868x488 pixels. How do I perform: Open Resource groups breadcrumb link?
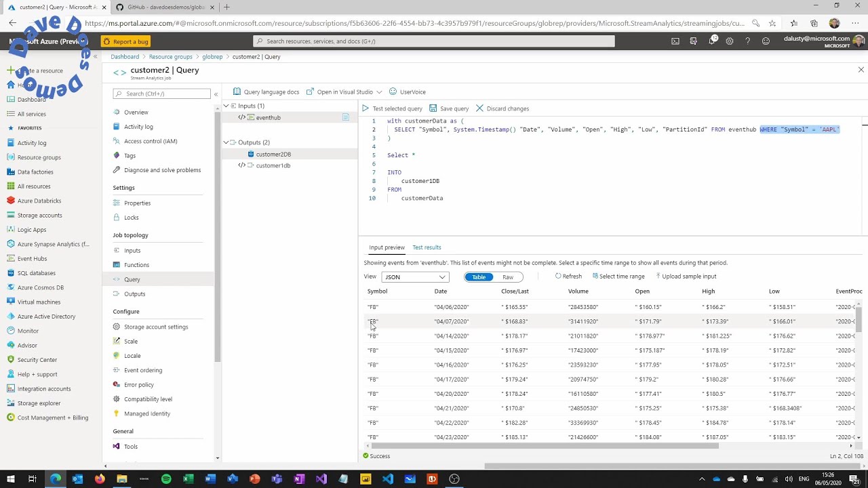click(170, 57)
